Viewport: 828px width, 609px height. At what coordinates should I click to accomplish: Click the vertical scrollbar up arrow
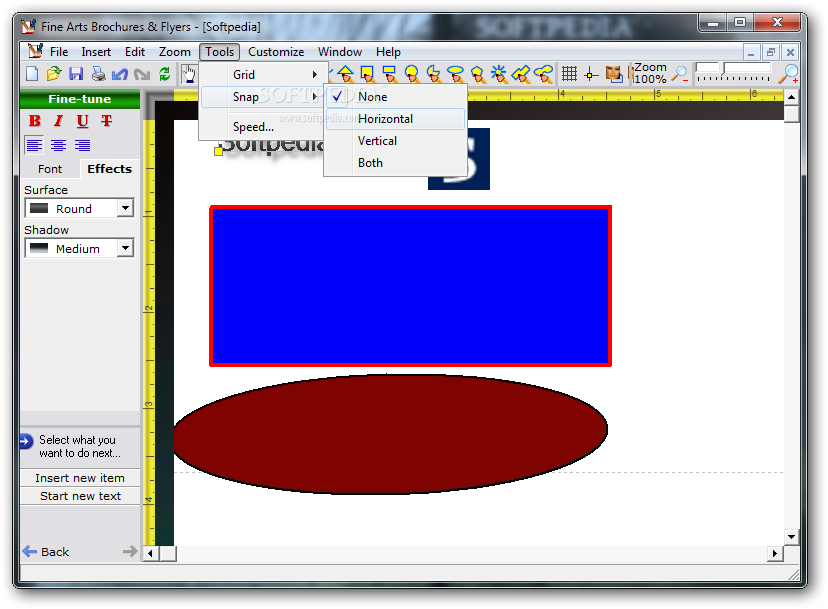[x=791, y=97]
